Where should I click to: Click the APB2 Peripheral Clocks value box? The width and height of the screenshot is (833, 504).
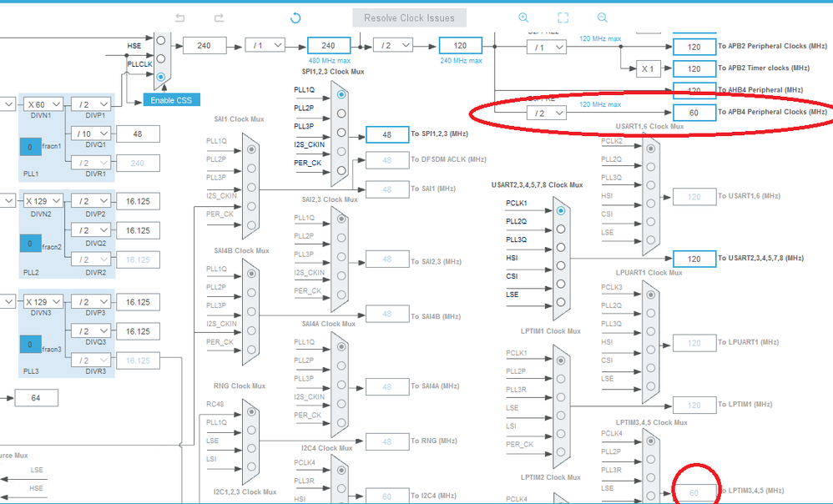click(694, 47)
